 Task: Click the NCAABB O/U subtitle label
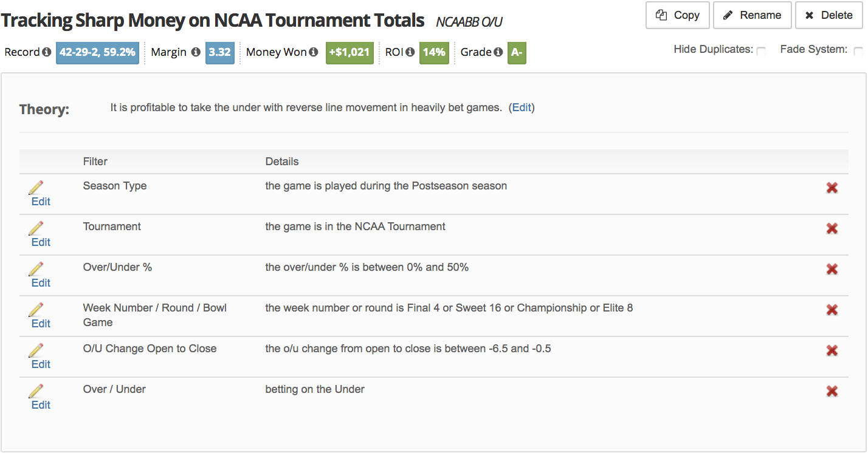pyautogui.click(x=469, y=22)
